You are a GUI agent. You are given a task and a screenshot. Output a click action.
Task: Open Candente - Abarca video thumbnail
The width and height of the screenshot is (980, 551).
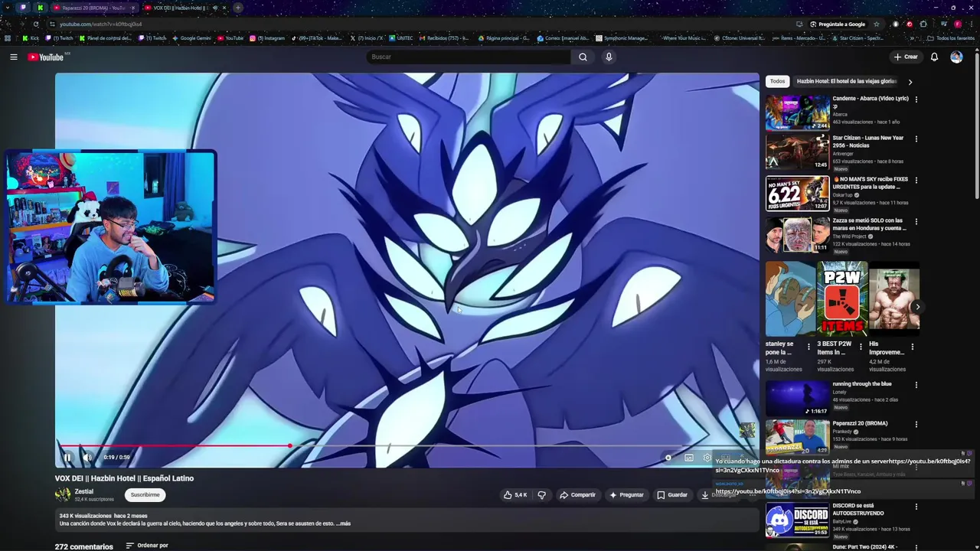(797, 112)
